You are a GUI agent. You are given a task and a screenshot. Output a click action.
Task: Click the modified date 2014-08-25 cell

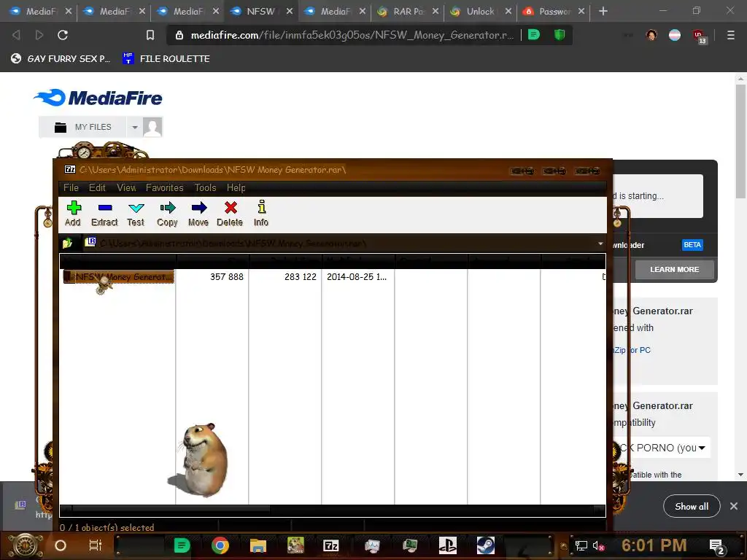356,276
